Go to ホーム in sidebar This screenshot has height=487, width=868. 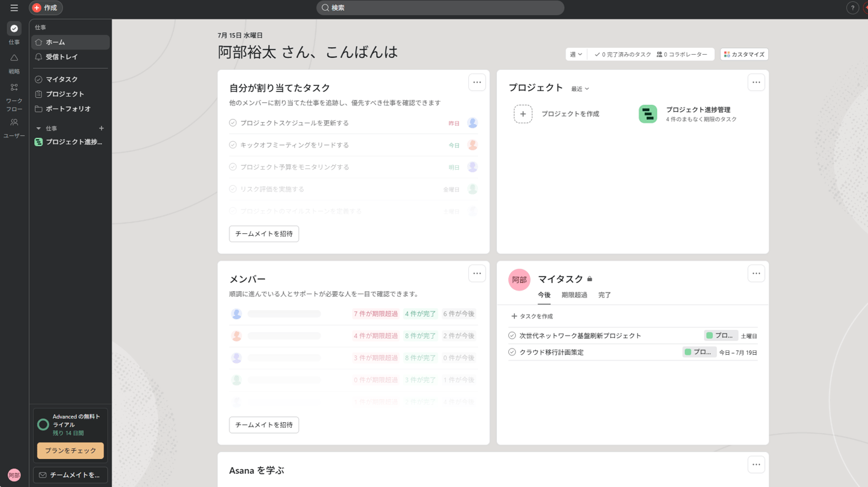[71, 42]
